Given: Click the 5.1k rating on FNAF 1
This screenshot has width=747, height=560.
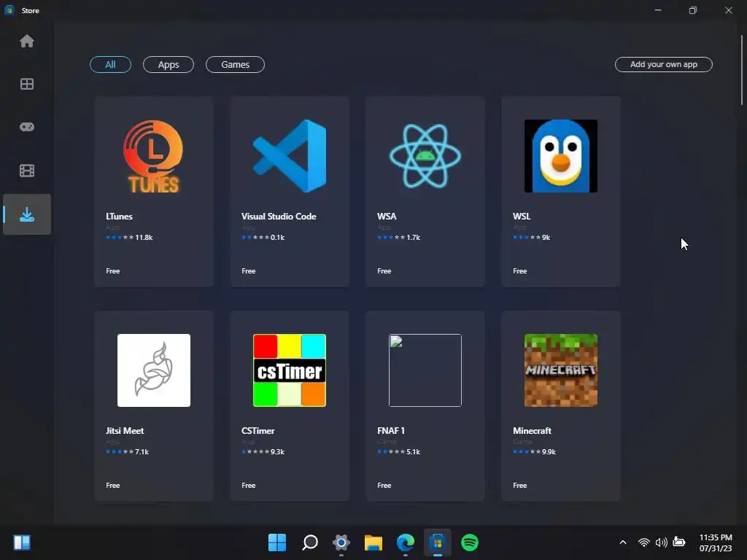Looking at the screenshot, I should (x=413, y=451).
